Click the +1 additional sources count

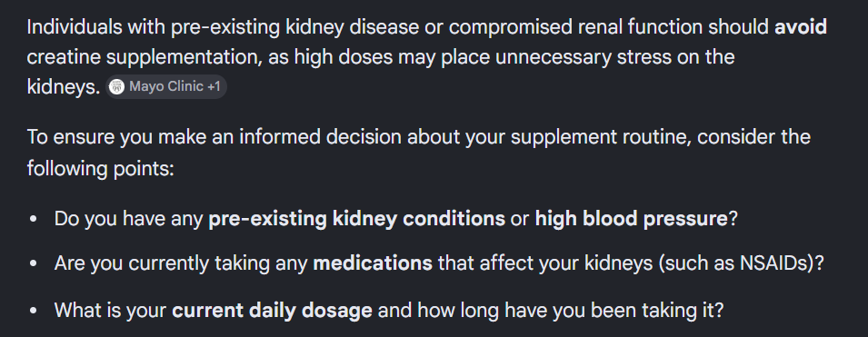tap(214, 87)
